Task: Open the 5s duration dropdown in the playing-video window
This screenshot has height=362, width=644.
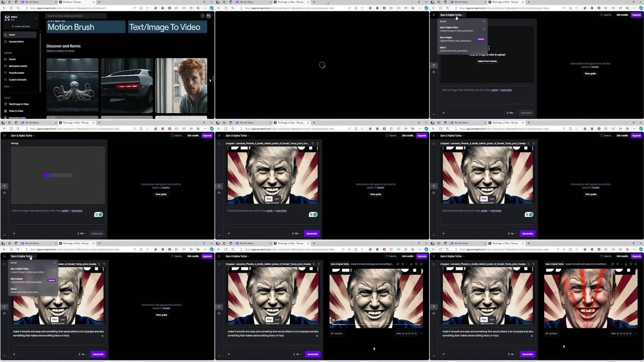Action: pyautogui.click(x=297, y=354)
